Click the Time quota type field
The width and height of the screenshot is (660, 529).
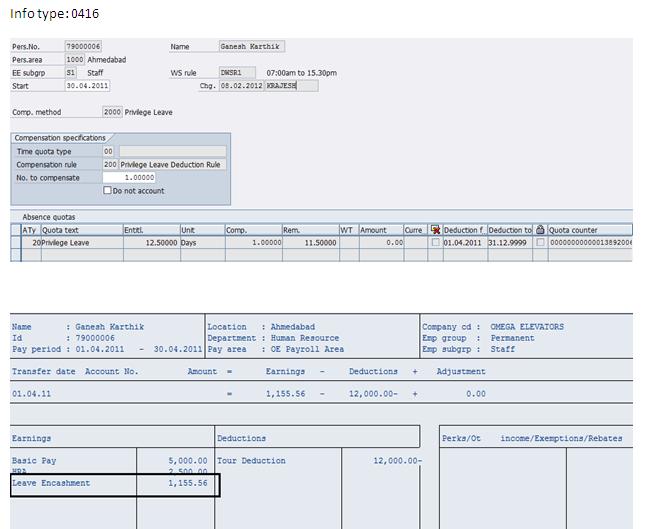[109, 152]
